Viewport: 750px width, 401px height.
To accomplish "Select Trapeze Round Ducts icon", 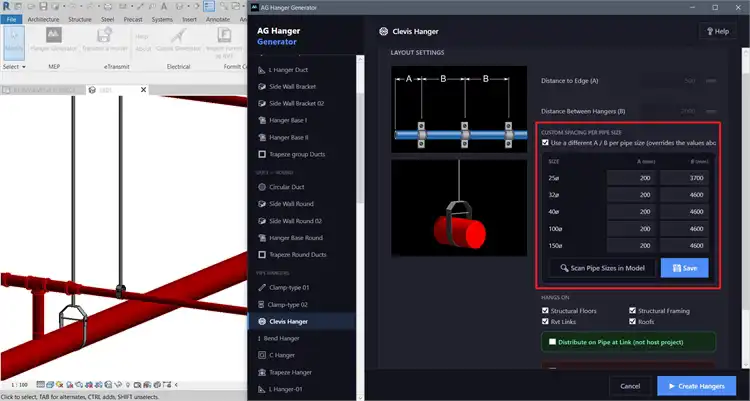I will tap(262, 255).
